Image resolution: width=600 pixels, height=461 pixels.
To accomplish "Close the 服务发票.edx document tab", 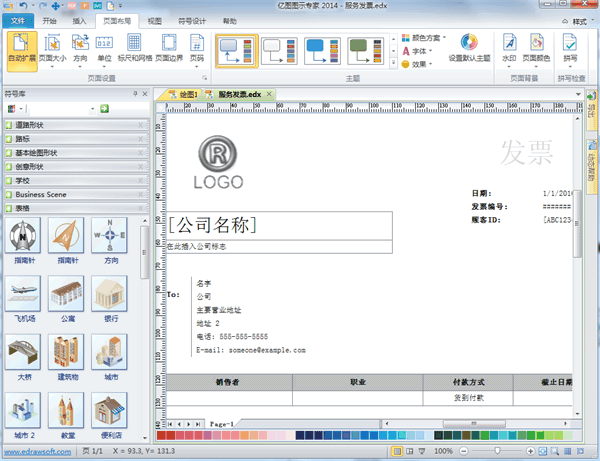I will (269, 94).
